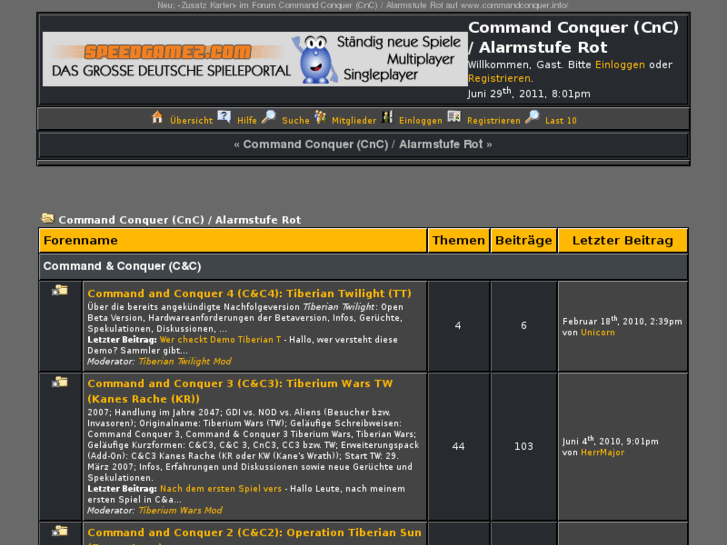727x545 pixels.
Task: Open the Hilfe menu link
Action: (x=247, y=121)
